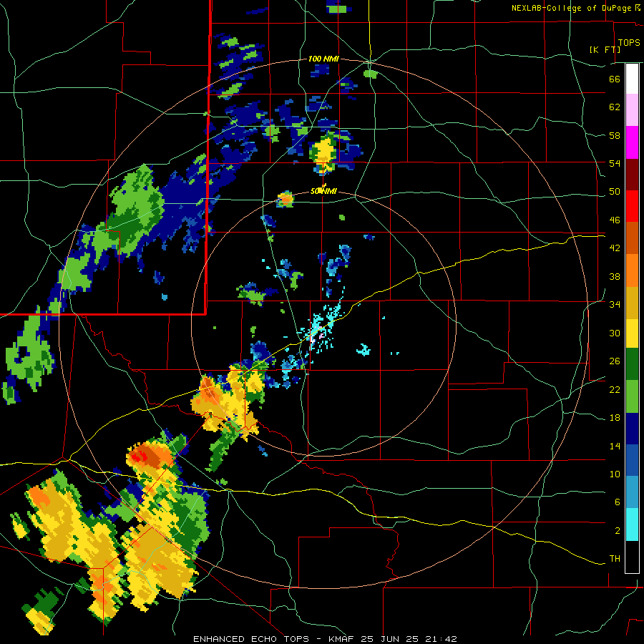Click the "10" legend value
This screenshot has width=644, height=644.
(x=615, y=474)
